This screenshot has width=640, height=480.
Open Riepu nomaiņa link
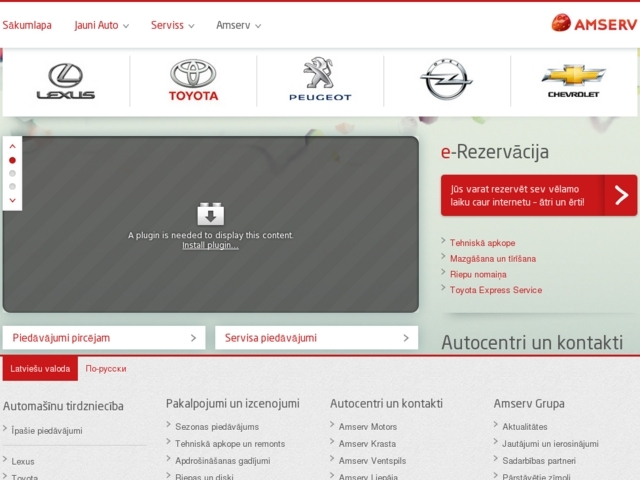[x=478, y=274]
